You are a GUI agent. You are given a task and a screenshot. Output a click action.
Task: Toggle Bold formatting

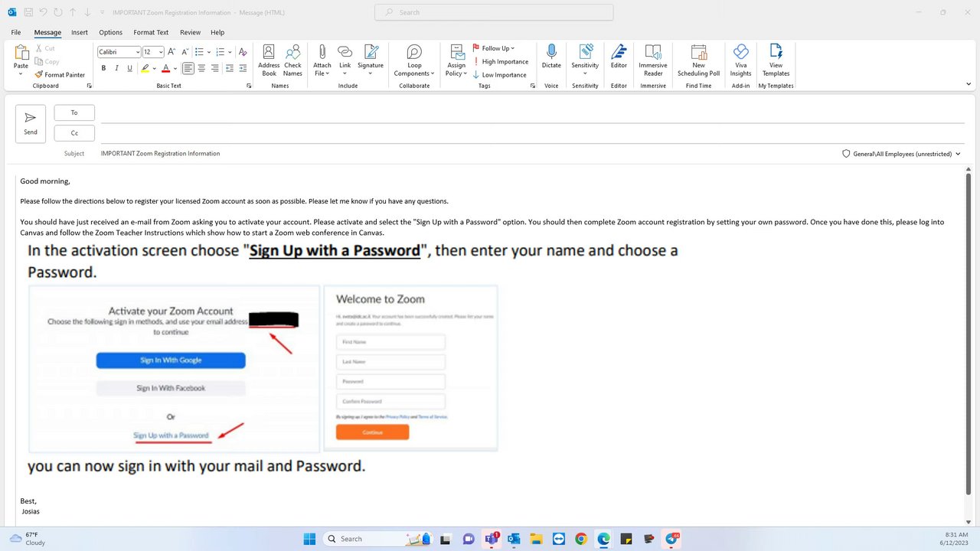click(x=103, y=68)
